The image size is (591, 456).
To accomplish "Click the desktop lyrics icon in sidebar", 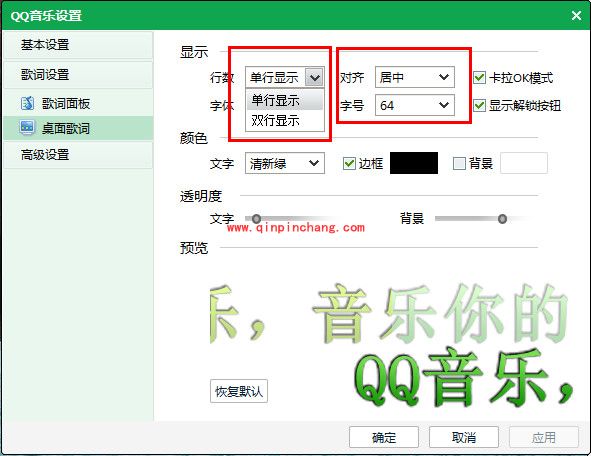I will [x=27, y=128].
